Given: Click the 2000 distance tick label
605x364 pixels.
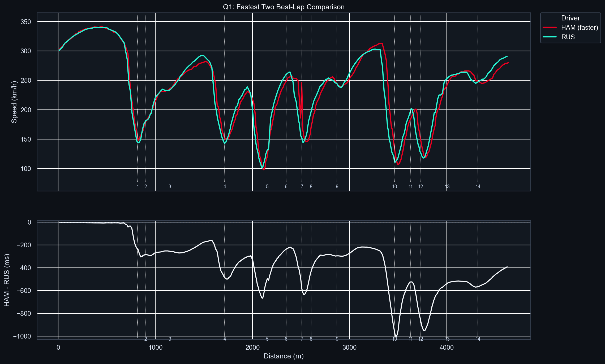Looking at the screenshot, I should (252, 348).
